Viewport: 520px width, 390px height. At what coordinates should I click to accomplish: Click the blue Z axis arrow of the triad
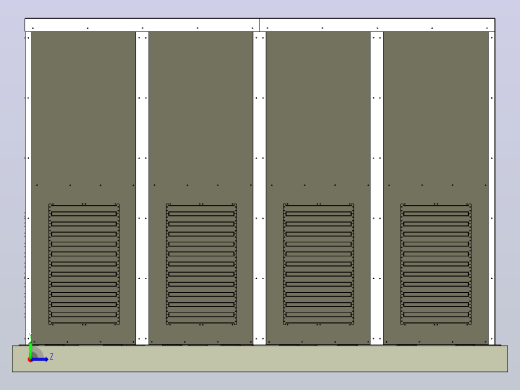coord(40,359)
